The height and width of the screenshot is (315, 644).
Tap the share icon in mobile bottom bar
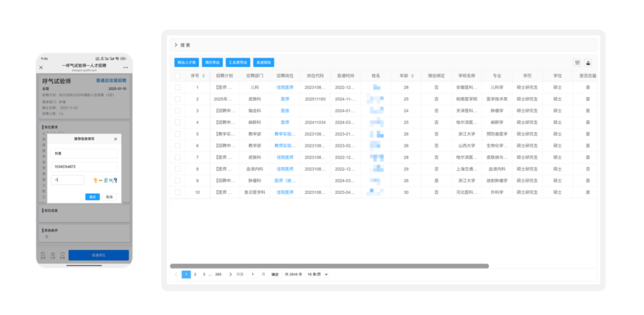point(52,255)
